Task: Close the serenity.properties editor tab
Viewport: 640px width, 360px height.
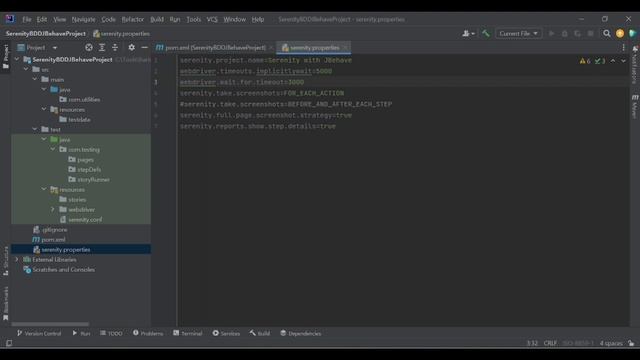Action: 345,48
